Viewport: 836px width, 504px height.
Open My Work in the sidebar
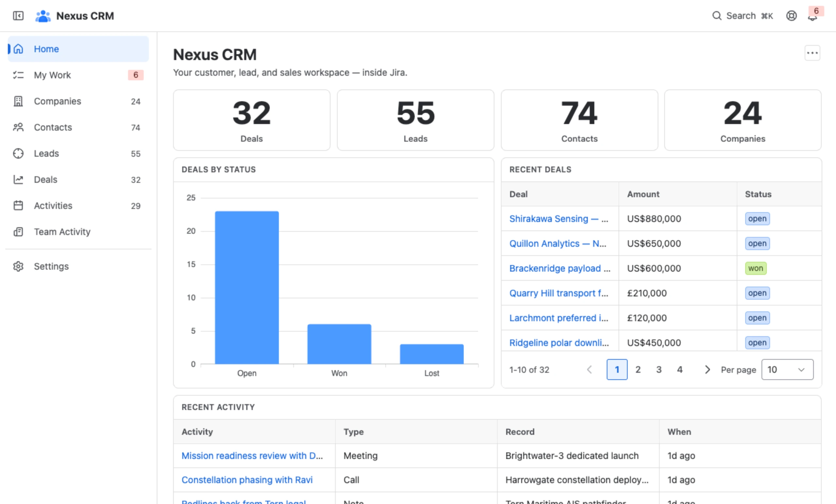tap(78, 75)
